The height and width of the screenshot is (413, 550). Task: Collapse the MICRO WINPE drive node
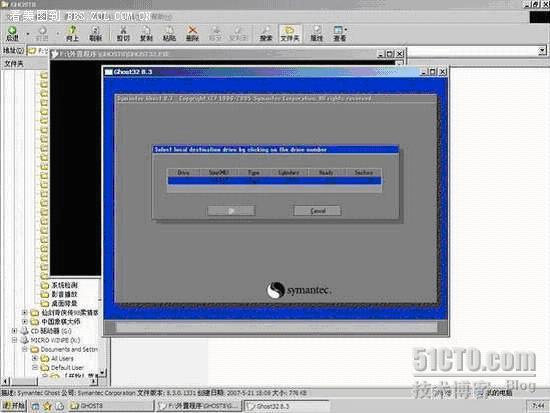(14, 340)
